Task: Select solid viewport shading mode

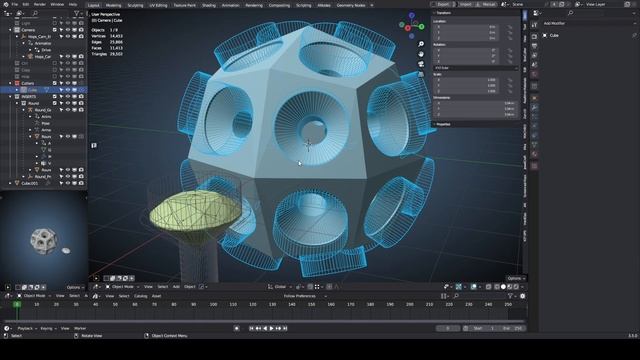Action: (503, 287)
